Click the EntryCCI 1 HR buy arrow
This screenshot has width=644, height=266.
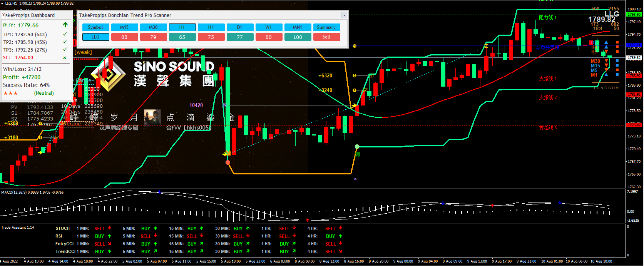pyautogui.click(x=294, y=243)
